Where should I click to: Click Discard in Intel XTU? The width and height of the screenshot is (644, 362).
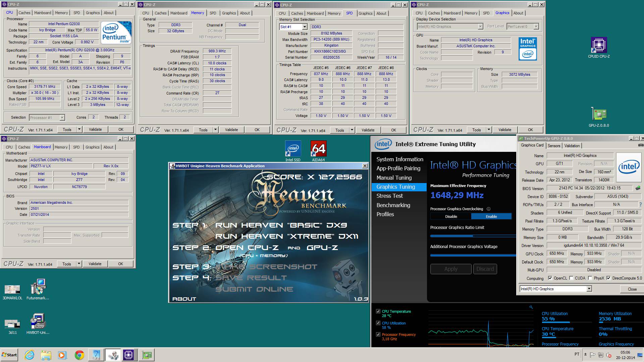[x=485, y=269]
